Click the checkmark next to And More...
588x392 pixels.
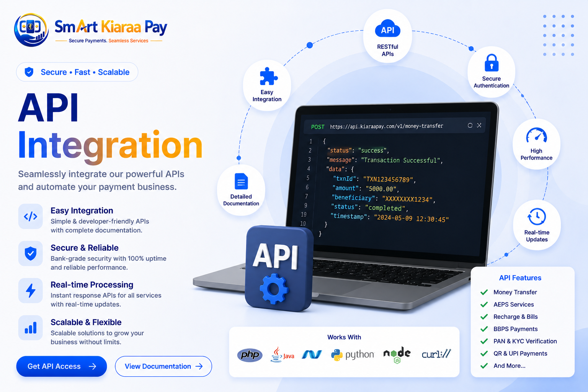click(x=484, y=366)
